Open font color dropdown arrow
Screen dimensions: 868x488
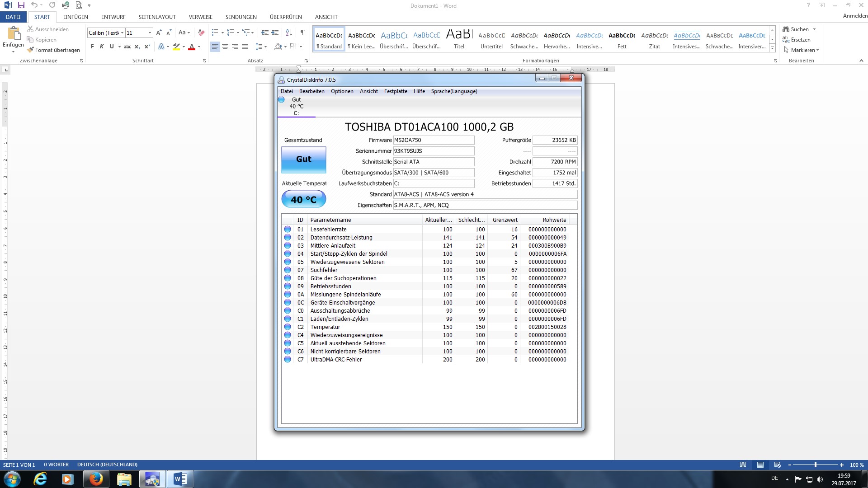(199, 47)
